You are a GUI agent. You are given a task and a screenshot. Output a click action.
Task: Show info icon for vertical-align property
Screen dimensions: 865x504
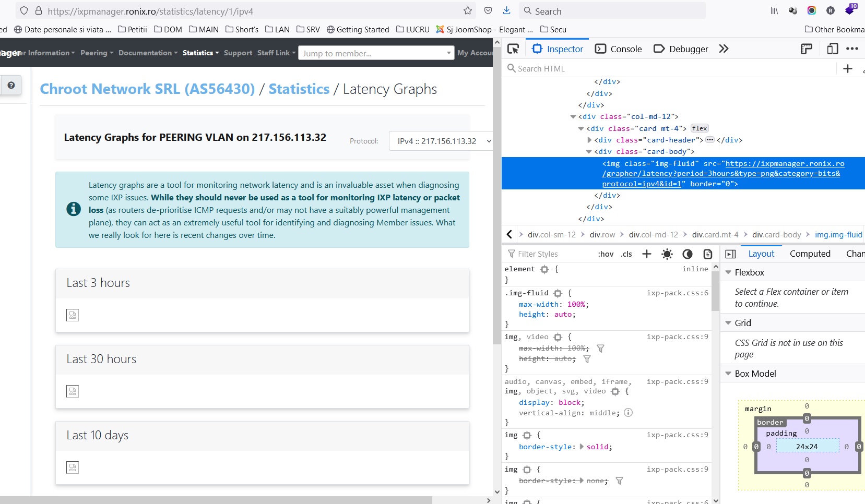tap(629, 413)
